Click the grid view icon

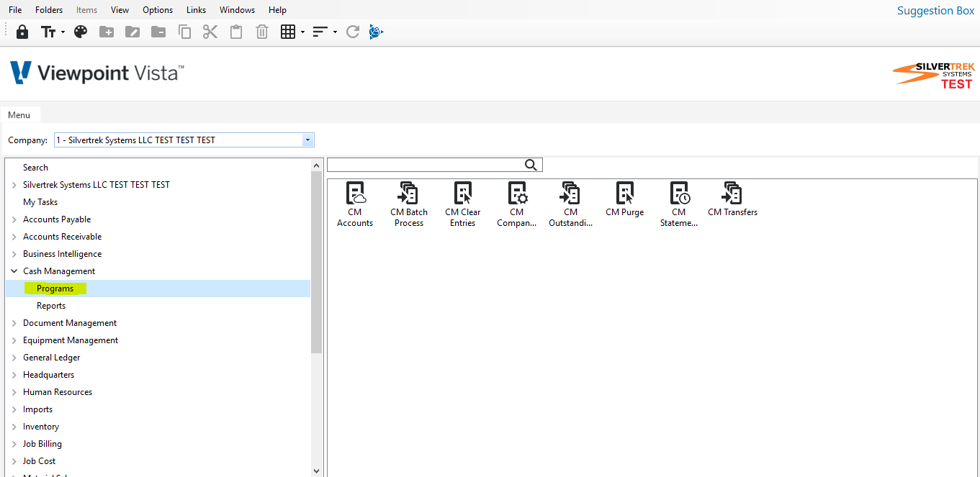288,32
